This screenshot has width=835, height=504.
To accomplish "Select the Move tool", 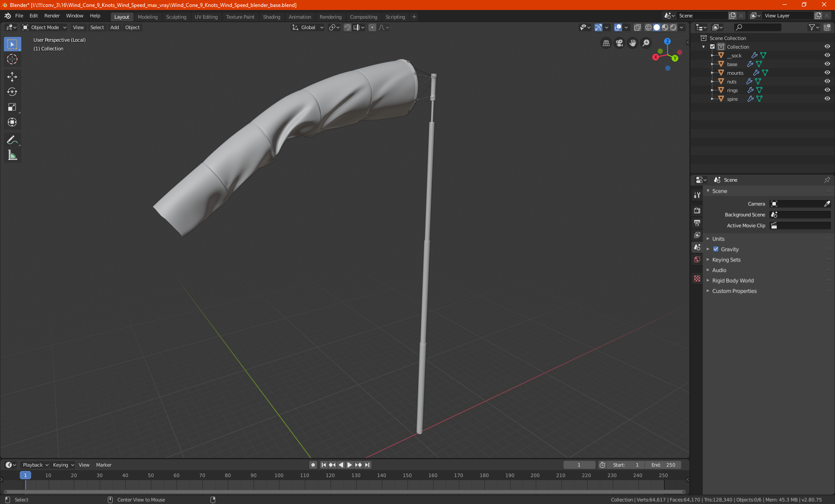I will pos(12,77).
